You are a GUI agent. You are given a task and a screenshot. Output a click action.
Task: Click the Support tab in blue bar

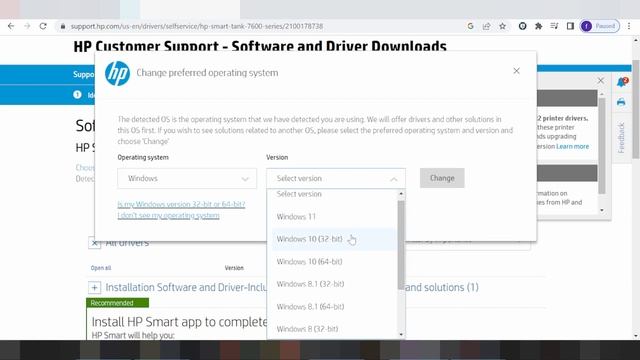pos(84,74)
